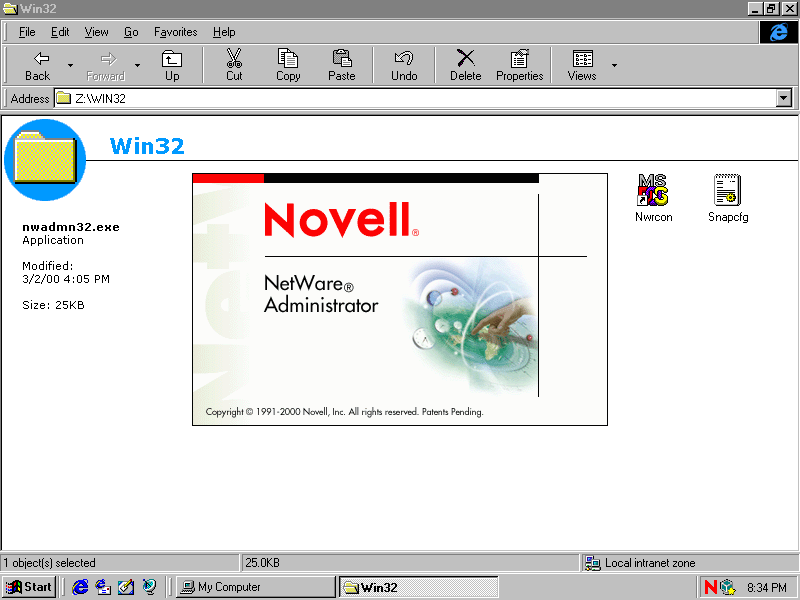Open the Go menu
Screen dimensions: 800x600
coord(131,32)
